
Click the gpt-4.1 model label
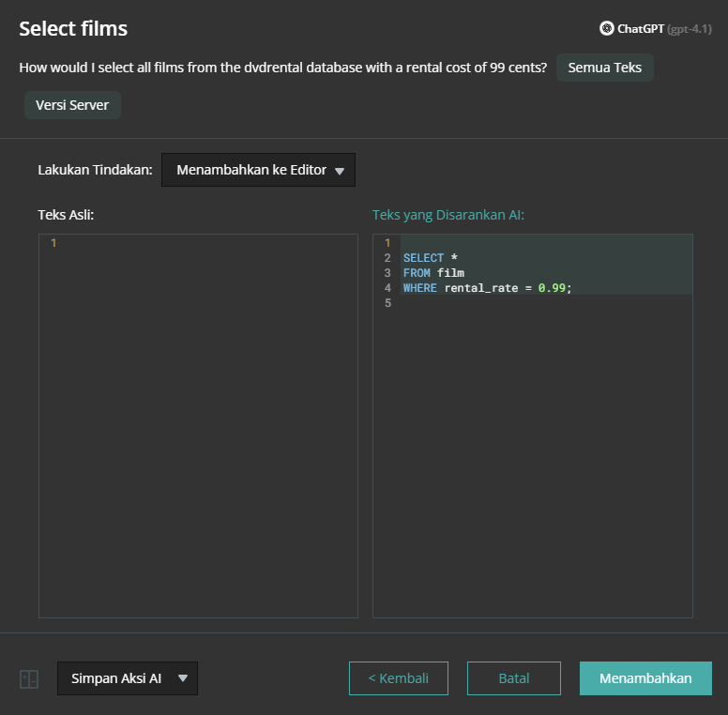pyautogui.click(x=689, y=29)
